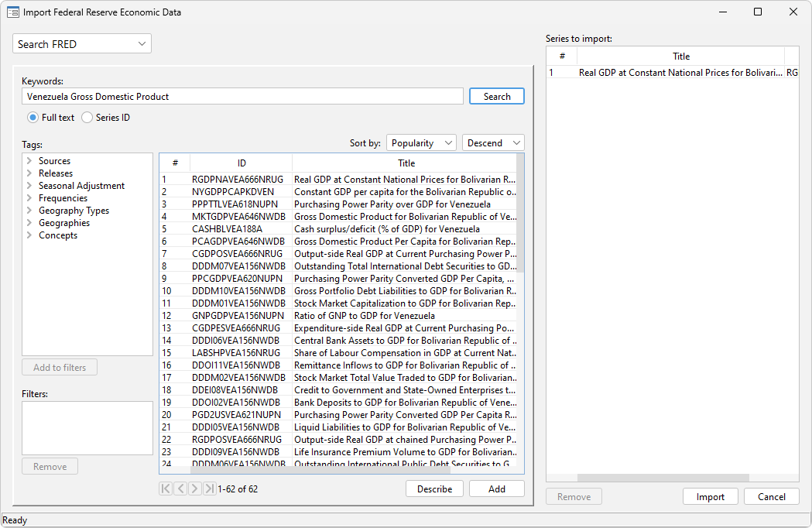Image resolution: width=812 pixels, height=528 pixels.
Task: Select row RGDPOSVEA666NRUG
Action: click(x=338, y=440)
